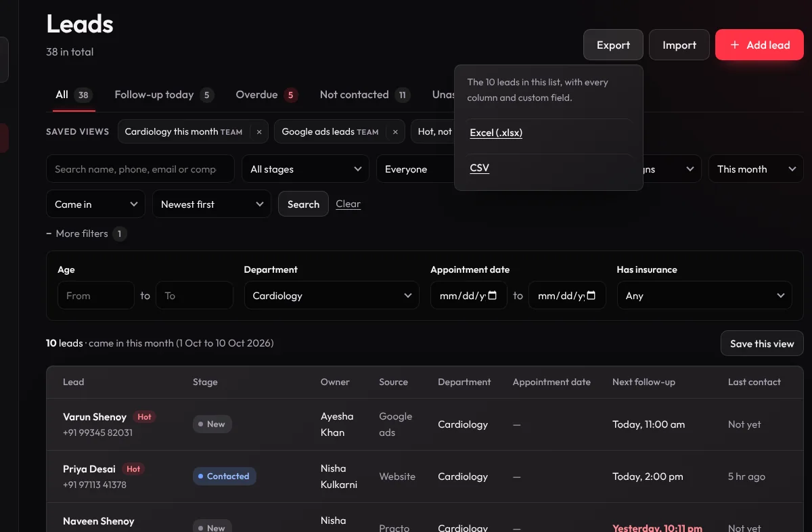Open the Newest first sort dropdown
The width and height of the screenshot is (812, 532).
click(x=212, y=204)
